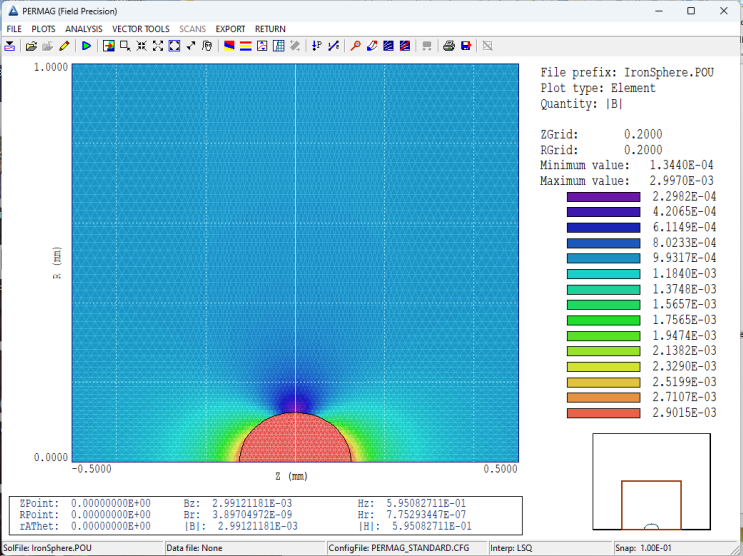
Task: Select the hand pan tool
Action: pyautogui.click(x=207, y=46)
